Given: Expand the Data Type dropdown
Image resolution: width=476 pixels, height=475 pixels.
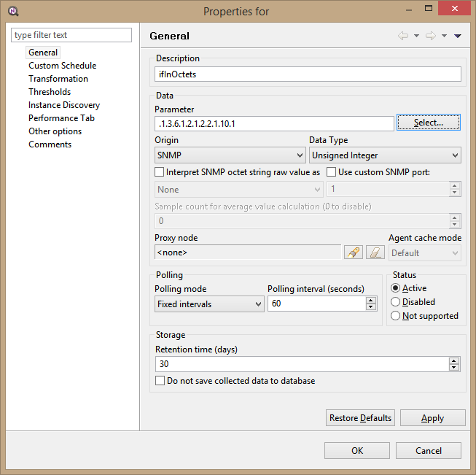Looking at the screenshot, I should [x=385, y=155].
